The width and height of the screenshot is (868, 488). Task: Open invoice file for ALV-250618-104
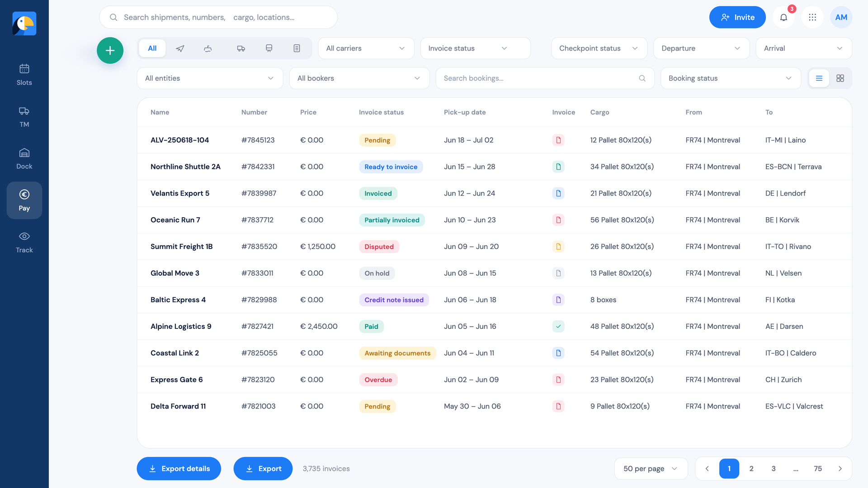tap(558, 140)
